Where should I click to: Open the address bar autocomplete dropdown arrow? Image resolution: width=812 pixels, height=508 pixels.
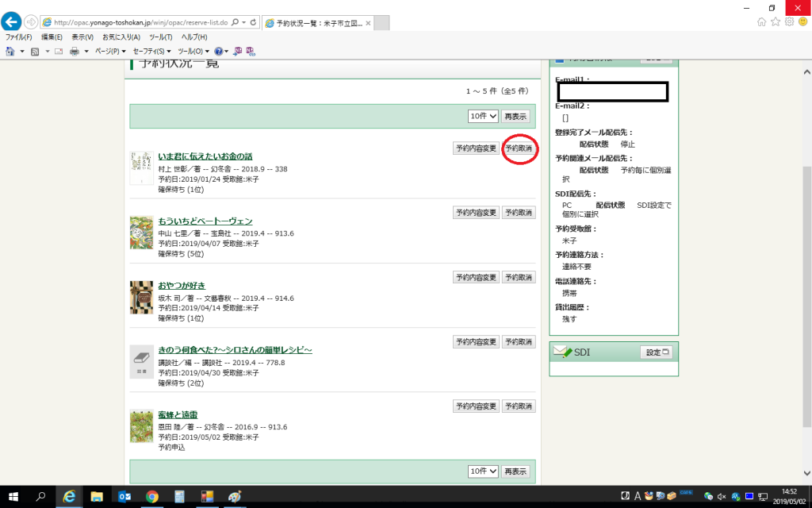tap(244, 22)
